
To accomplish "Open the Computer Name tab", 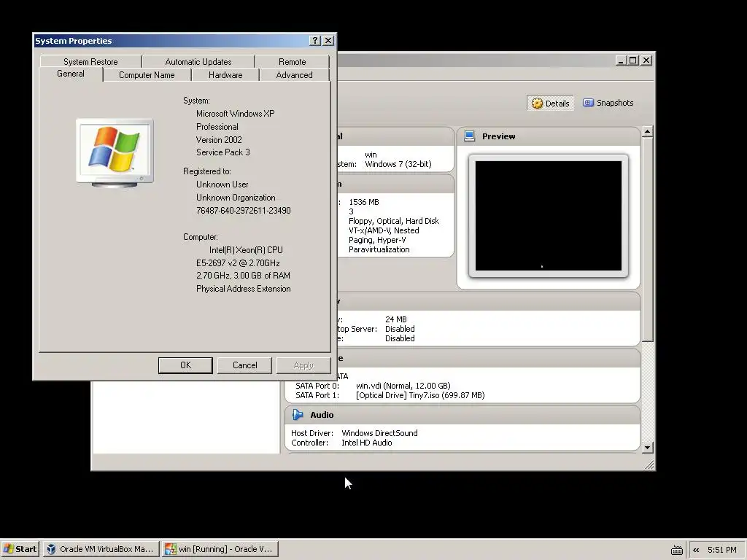I will click(147, 75).
